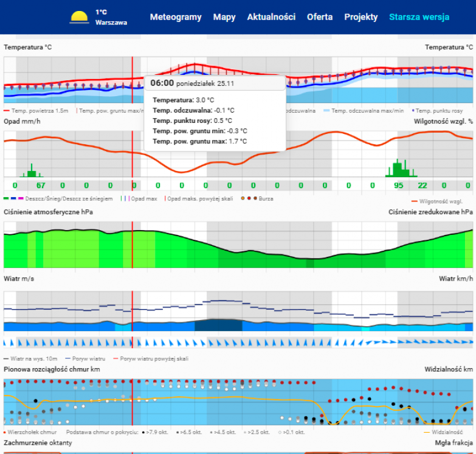Click the Ciśnienie atmosferyczne hPa chart title
476x454 pixels.
coord(48,212)
